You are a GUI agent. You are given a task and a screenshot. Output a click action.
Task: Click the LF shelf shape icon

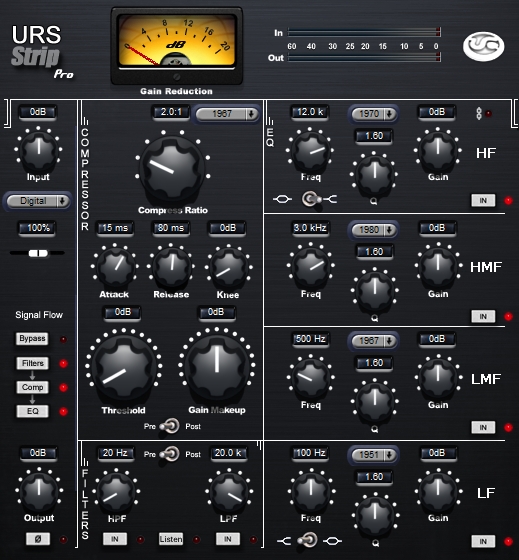click(284, 541)
